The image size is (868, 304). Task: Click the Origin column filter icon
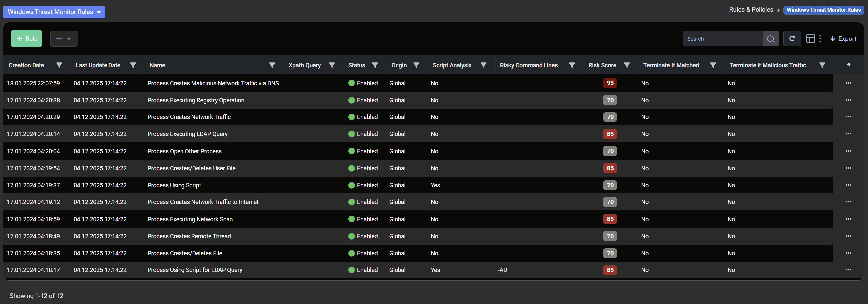[x=416, y=65]
